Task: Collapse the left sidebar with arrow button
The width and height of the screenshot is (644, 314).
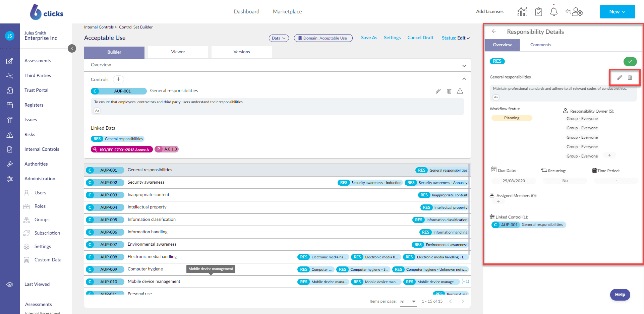Action: (72, 49)
